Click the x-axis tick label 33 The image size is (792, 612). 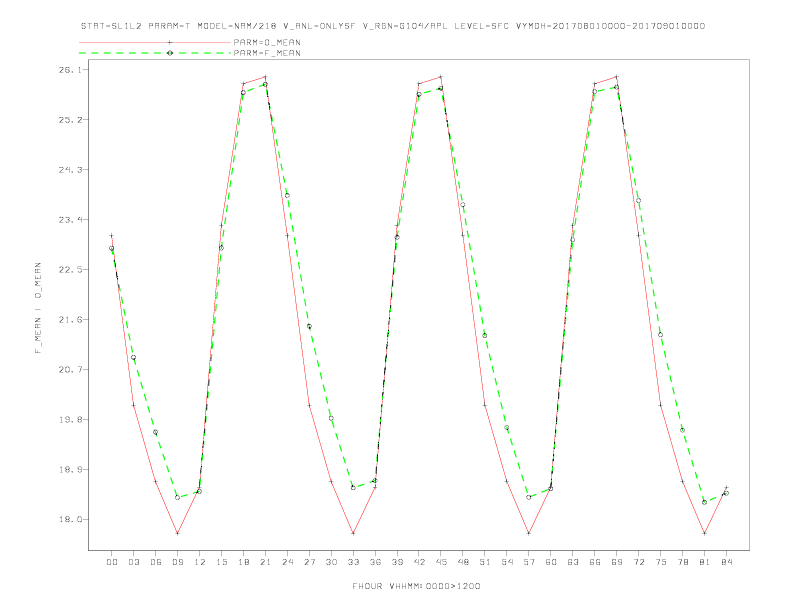(x=353, y=562)
